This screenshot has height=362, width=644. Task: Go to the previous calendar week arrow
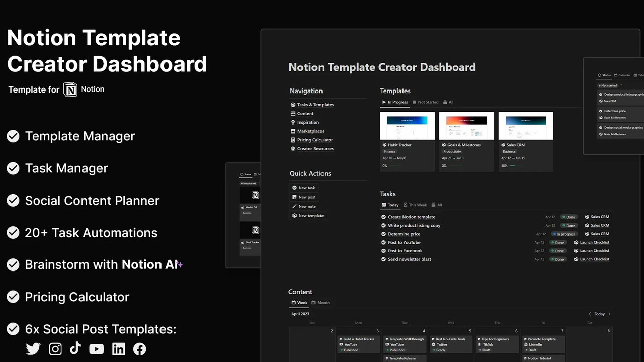pyautogui.click(x=590, y=314)
